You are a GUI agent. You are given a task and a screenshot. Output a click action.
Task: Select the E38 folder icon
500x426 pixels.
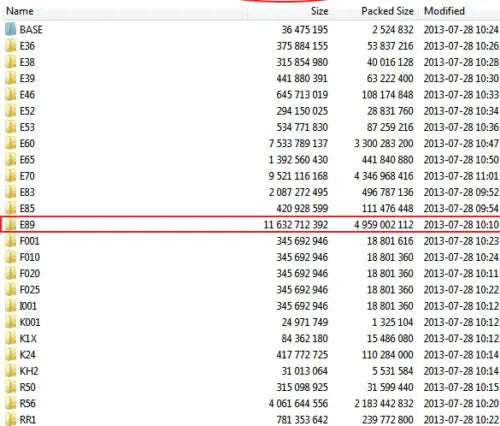pyautogui.click(x=10, y=62)
